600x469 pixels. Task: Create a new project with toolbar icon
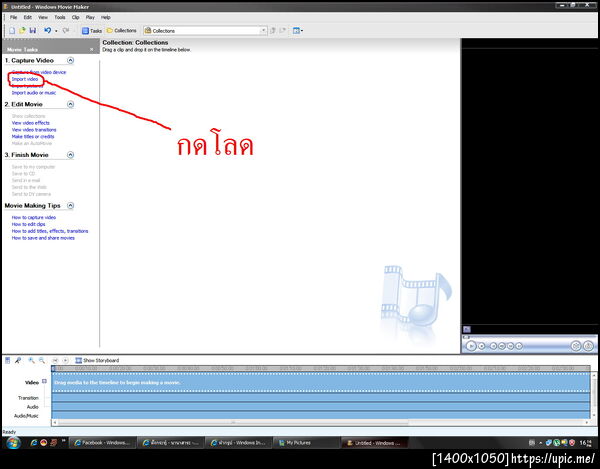coord(12,31)
